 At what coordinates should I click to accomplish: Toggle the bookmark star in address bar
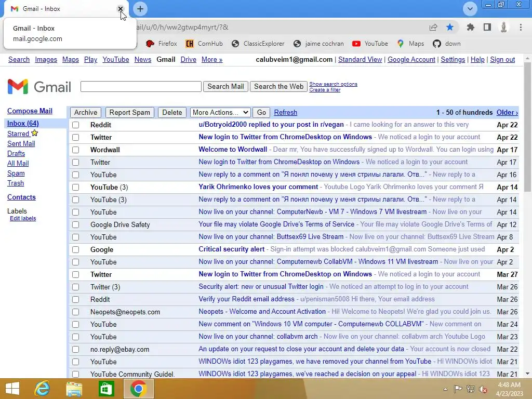coord(450,27)
